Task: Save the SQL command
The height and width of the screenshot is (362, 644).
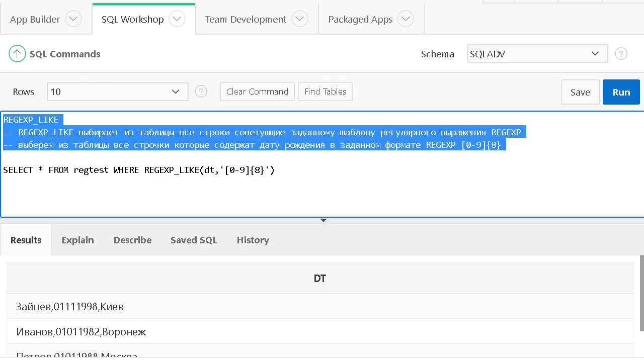Action: (580, 92)
